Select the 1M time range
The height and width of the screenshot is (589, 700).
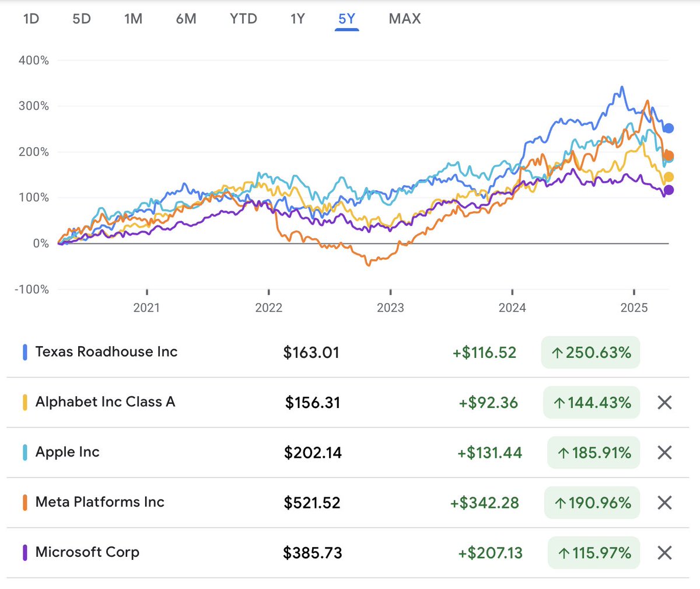[x=133, y=19]
